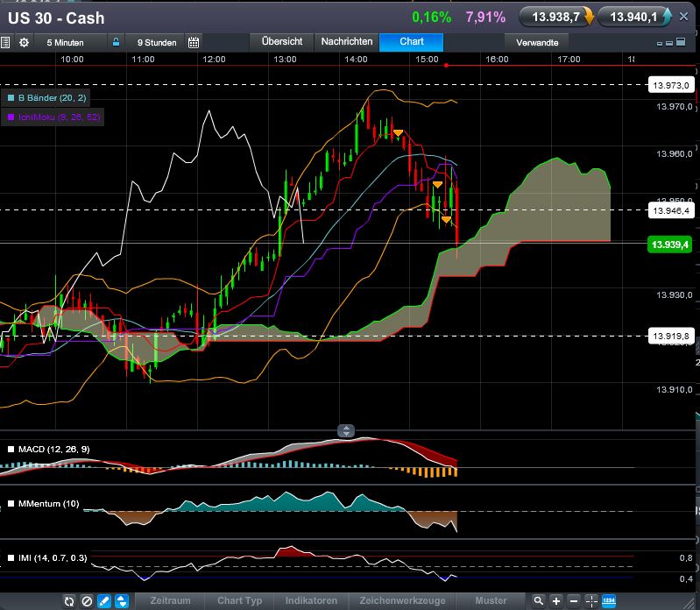Viewport: 700px width, 610px height.
Task: Click the clear drawings circle-slash icon
Action: click(x=87, y=601)
